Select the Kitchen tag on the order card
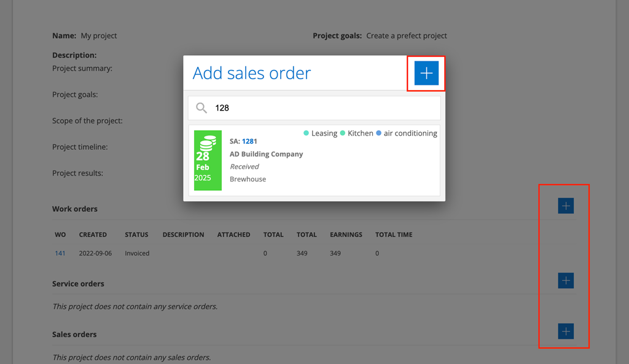This screenshot has width=629, height=364. pyautogui.click(x=360, y=133)
